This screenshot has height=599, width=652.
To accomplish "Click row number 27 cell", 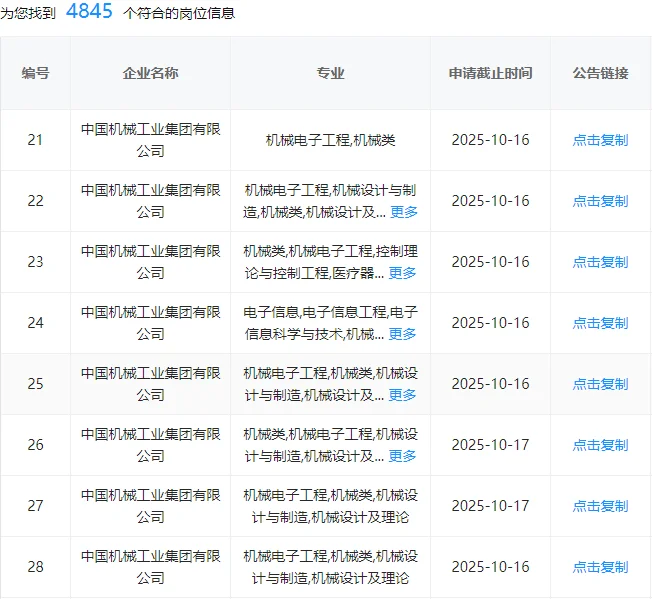I will coord(35,506).
